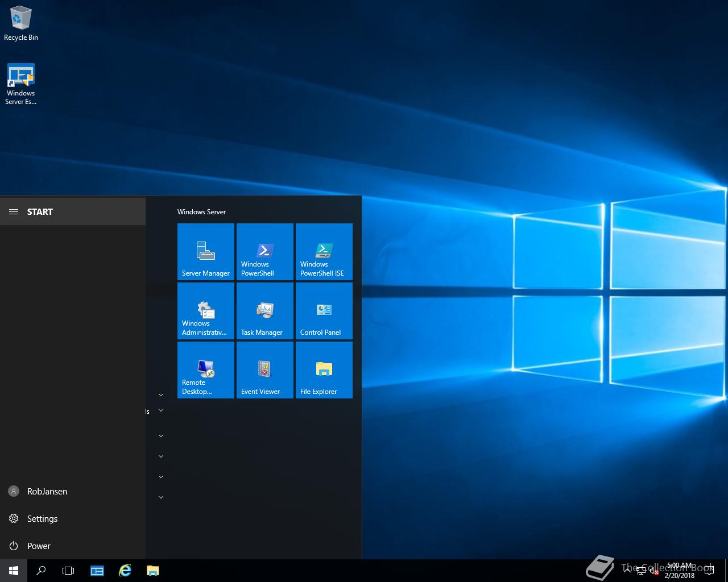The image size is (728, 582).
Task: Launch the Windows PowerShell tile
Action: [265, 252]
